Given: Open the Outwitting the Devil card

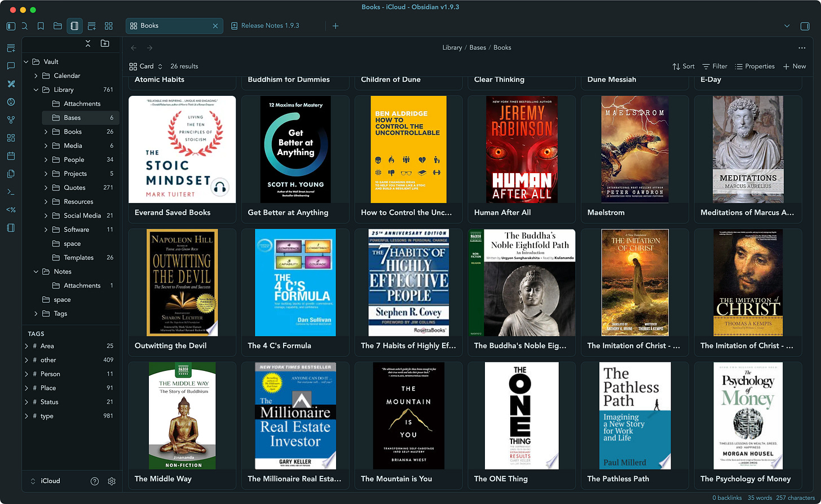Looking at the screenshot, I should coord(182,292).
